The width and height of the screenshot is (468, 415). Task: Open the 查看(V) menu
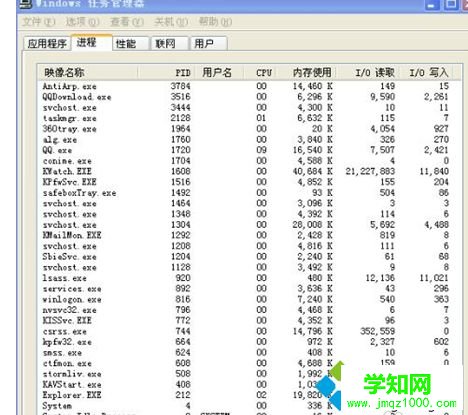click(127, 22)
